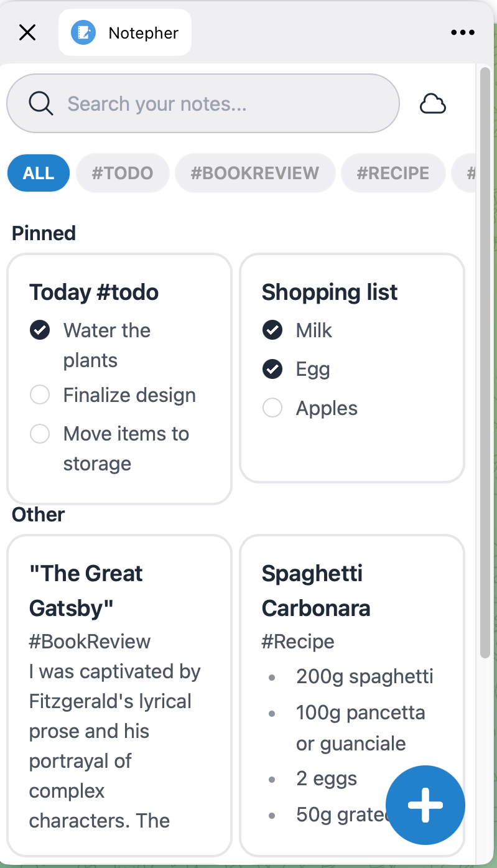
Task: Uncheck the Water the plants task
Action: click(40, 330)
